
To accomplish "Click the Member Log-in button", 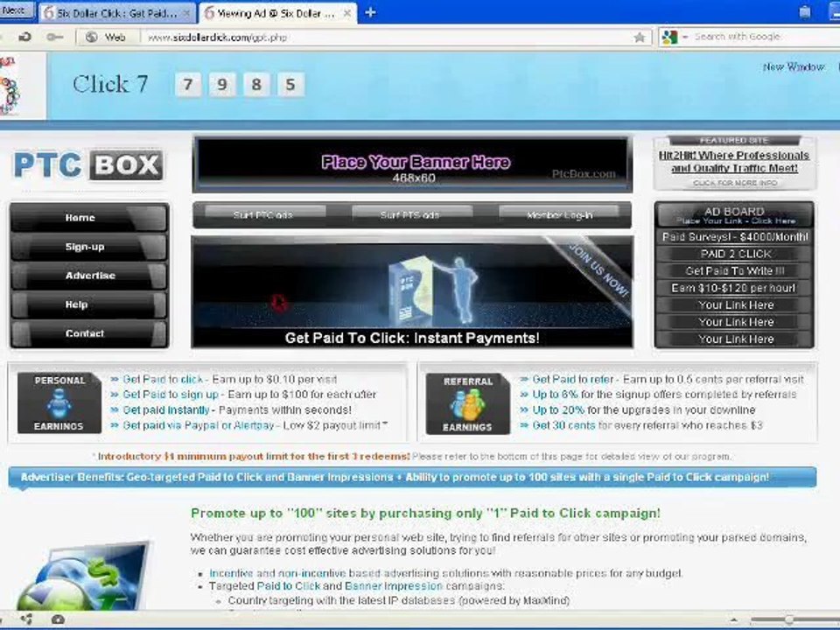I will [x=559, y=215].
